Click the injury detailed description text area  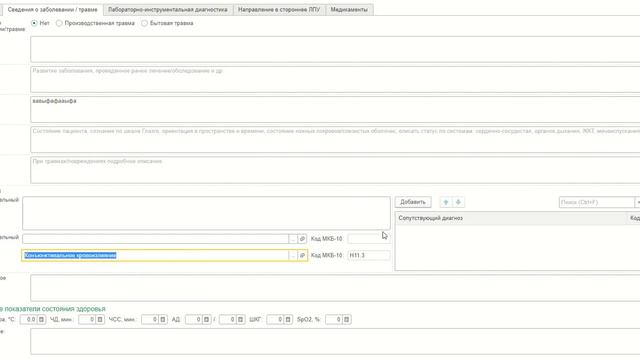[335, 170]
